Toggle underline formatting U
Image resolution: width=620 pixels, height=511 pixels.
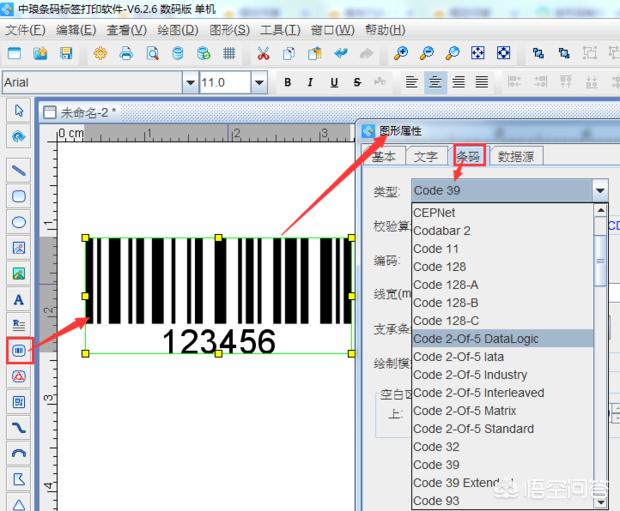pos(334,82)
